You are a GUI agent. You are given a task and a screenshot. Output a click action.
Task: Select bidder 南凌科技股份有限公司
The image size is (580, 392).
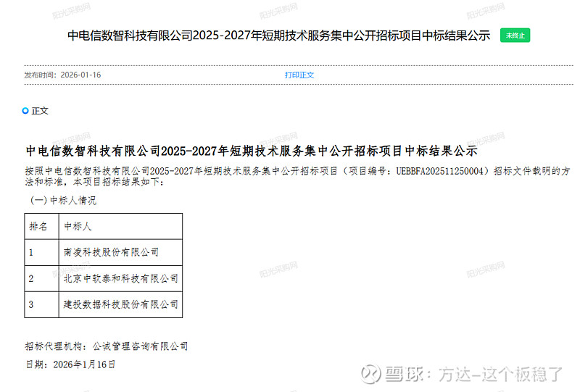[112, 252]
